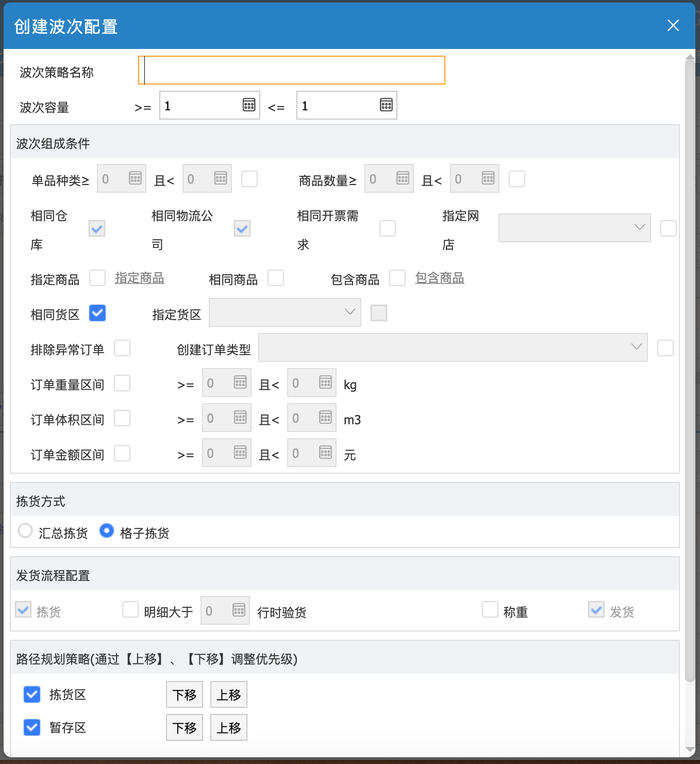The width and height of the screenshot is (700, 764).
Task: Toggle the 拣货 process checkbox
Action: (x=23, y=610)
